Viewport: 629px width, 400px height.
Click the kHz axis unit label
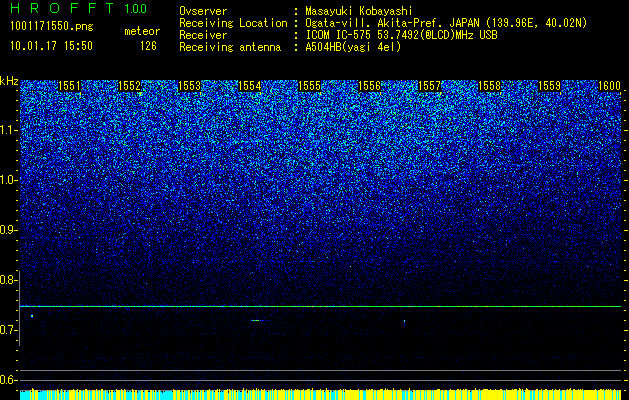pyautogui.click(x=9, y=81)
